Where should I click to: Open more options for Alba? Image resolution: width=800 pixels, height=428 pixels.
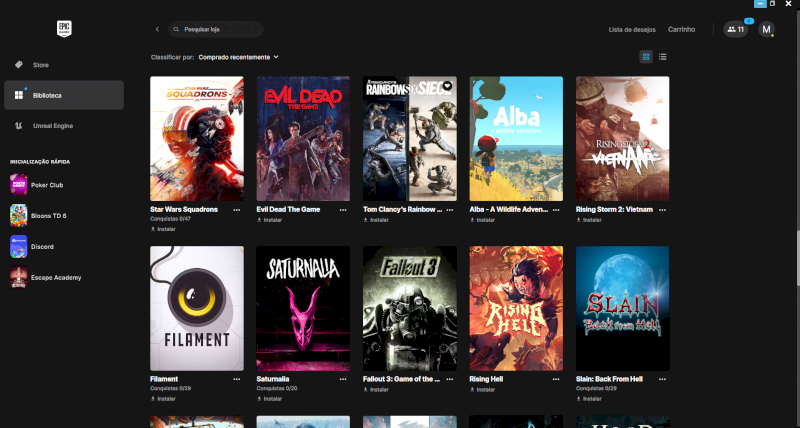click(x=556, y=210)
